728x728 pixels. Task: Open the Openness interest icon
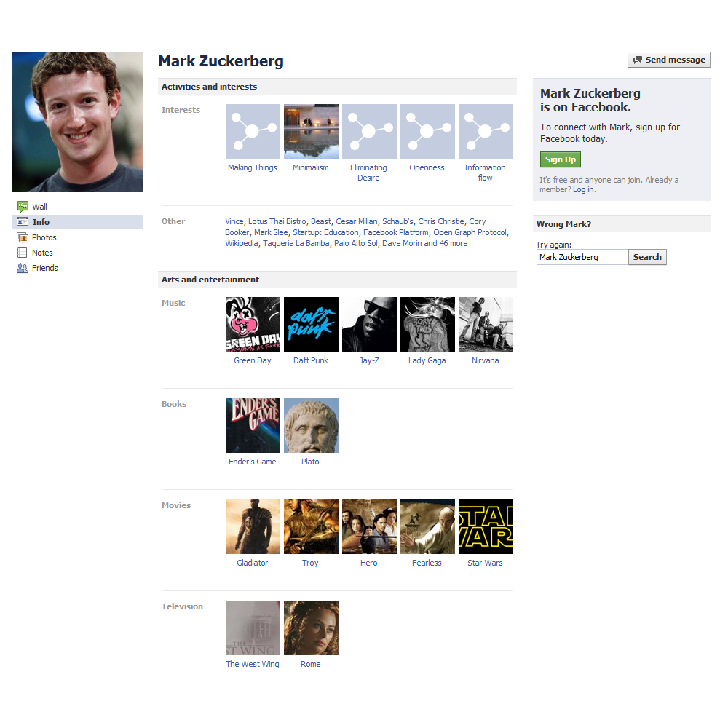coord(427,131)
